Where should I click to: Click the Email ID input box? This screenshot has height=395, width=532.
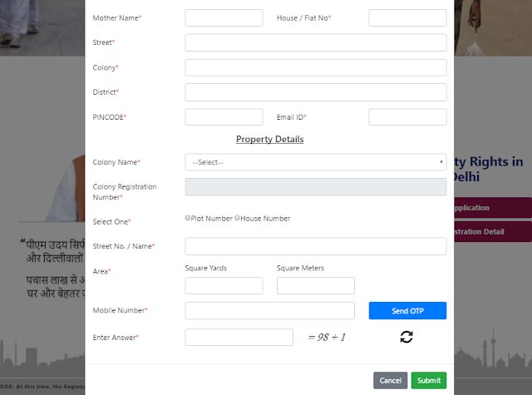407,116
